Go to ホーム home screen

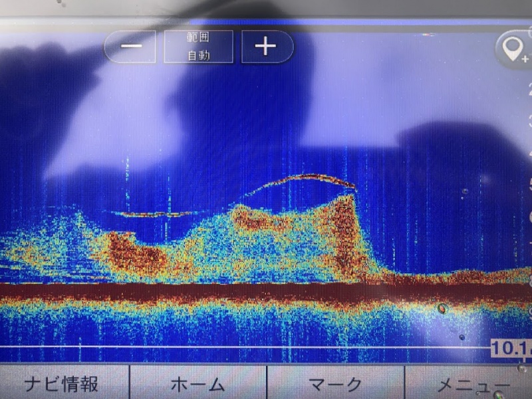point(198,384)
